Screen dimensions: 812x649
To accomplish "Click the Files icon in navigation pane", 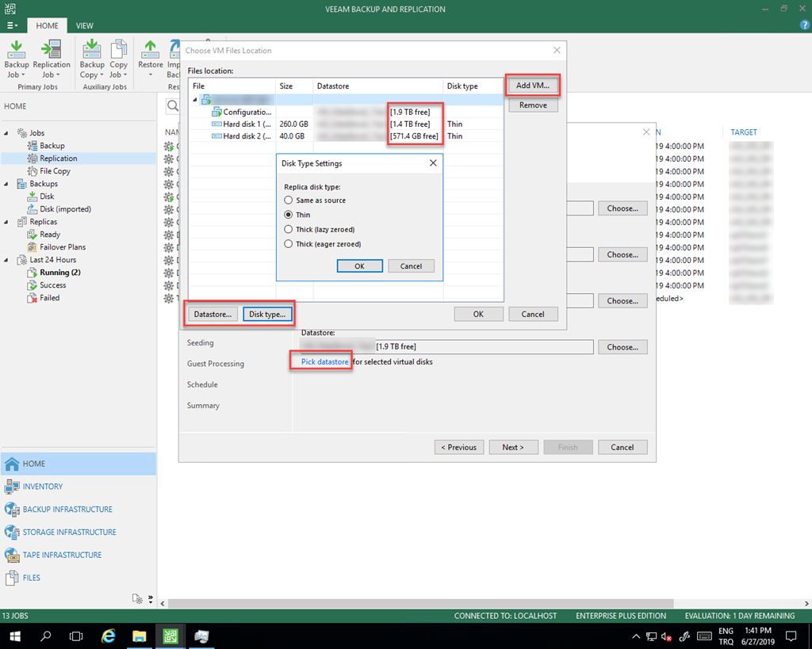I will [12, 578].
